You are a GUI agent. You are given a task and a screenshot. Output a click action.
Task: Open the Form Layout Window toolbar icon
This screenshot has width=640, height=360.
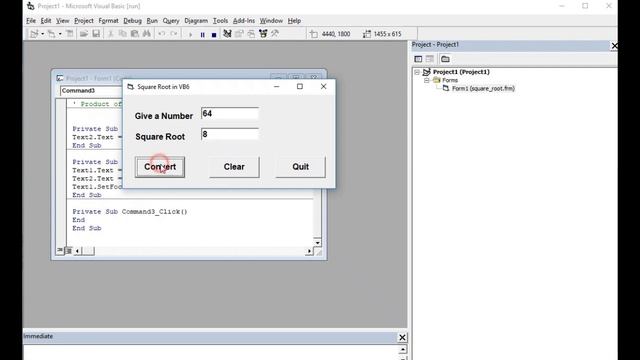pos(251,34)
